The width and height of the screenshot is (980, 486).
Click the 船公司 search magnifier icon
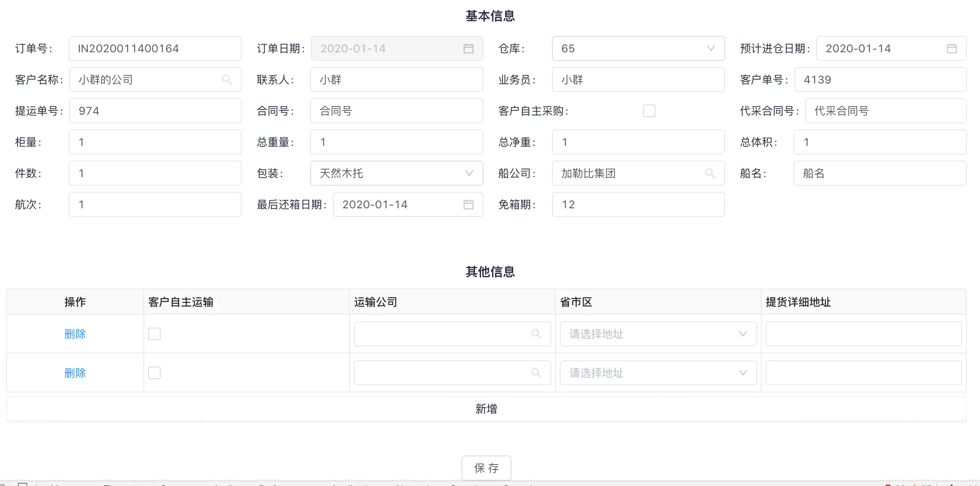coord(710,173)
